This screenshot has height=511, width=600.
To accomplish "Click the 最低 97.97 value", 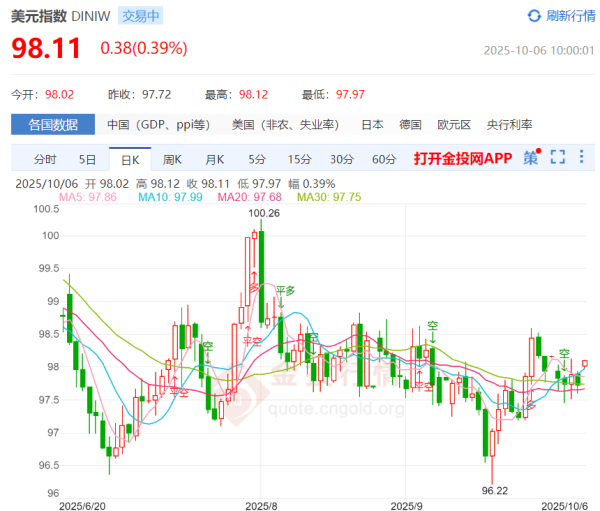I will click(350, 95).
